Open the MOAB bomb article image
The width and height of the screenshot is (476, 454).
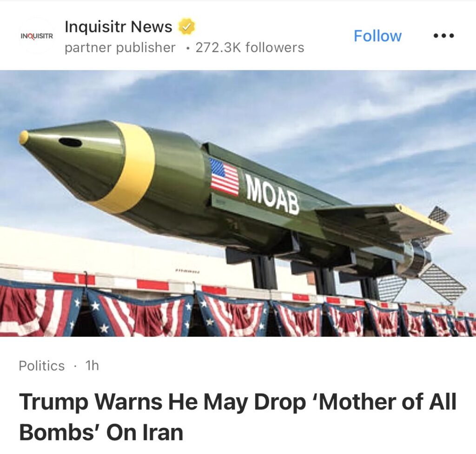click(x=238, y=204)
